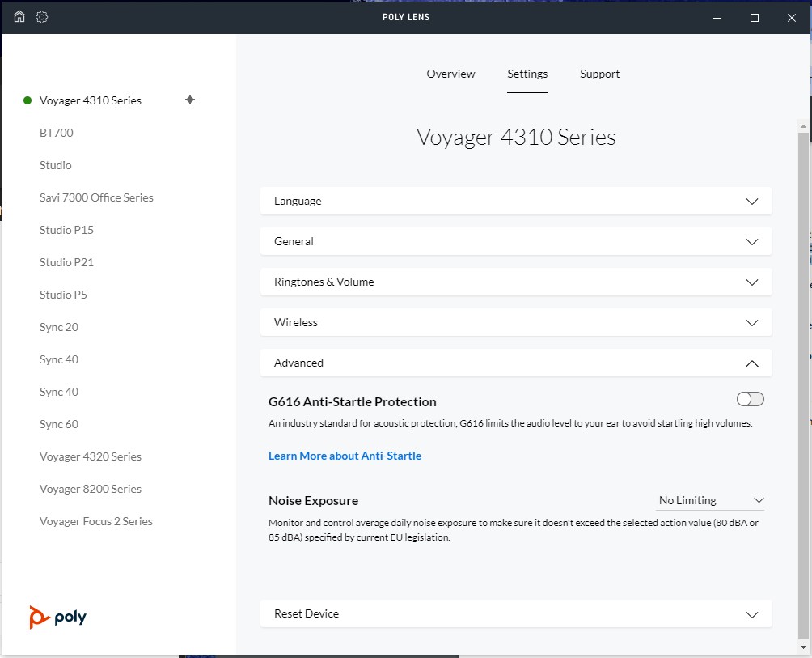The width and height of the screenshot is (812, 658).
Task: Click the star next to Voyager 4310 Series
Action: point(189,100)
